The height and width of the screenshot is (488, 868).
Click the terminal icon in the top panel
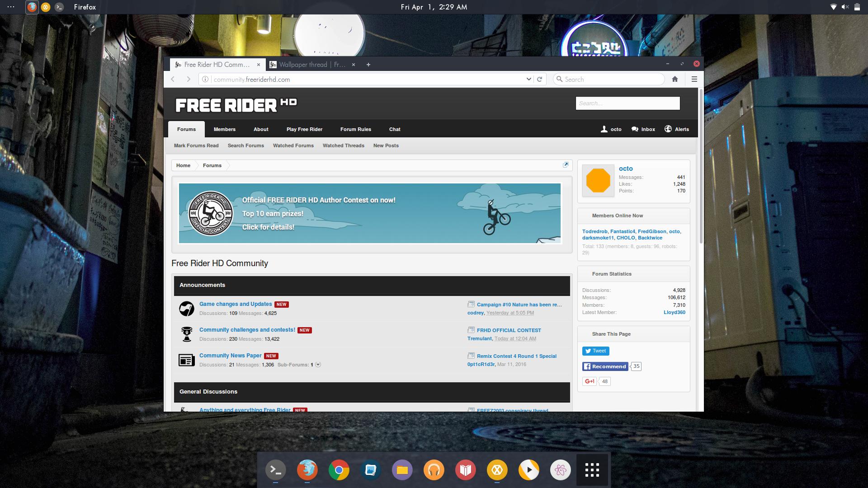click(x=59, y=7)
